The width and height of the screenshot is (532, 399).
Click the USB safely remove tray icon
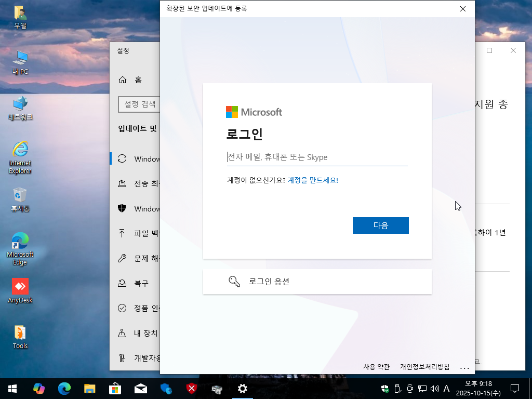[x=397, y=389]
